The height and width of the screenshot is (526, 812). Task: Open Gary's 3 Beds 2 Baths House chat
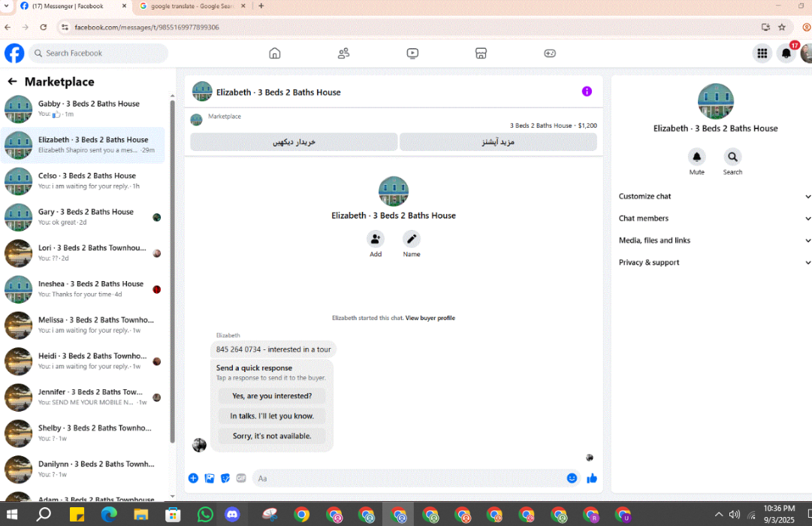click(x=84, y=216)
